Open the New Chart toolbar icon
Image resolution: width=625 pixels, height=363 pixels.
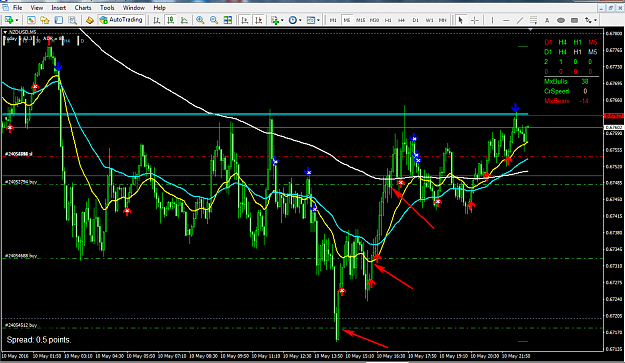pos(8,20)
